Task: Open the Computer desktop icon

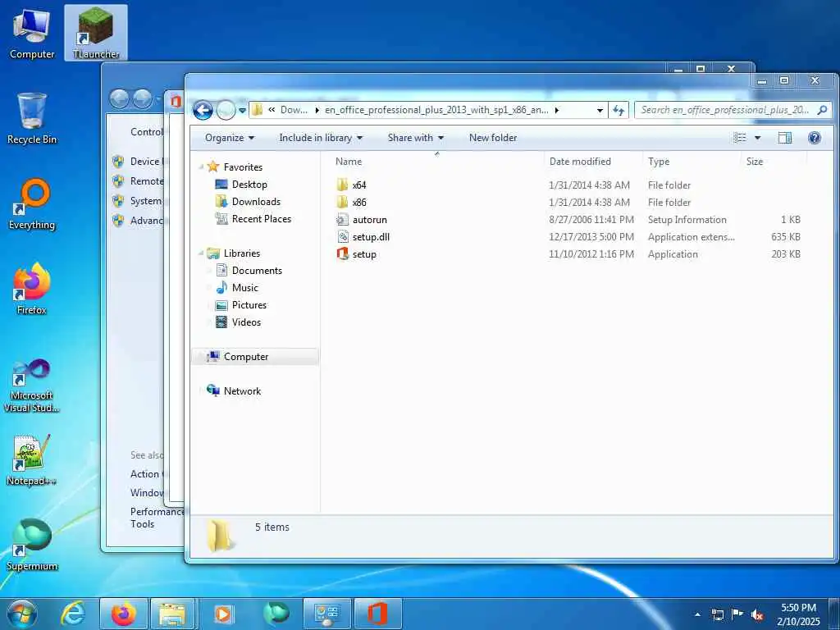Action: click(32, 33)
